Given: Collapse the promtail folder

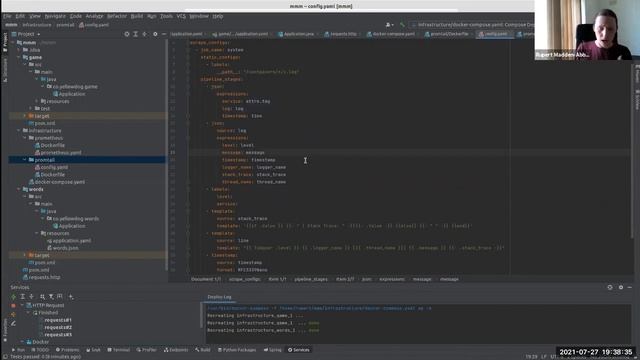Looking at the screenshot, I should (25, 160).
